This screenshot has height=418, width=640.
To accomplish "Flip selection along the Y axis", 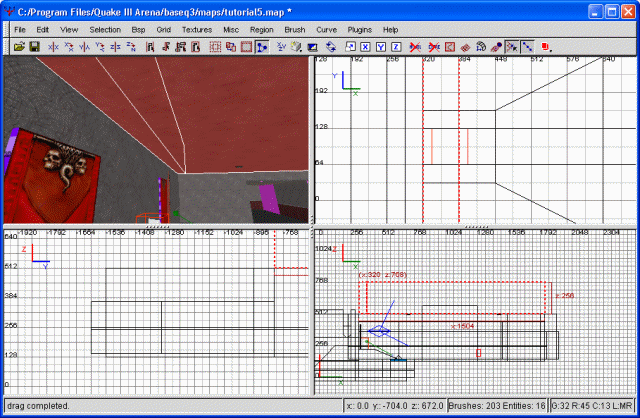I will pos(84,47).
